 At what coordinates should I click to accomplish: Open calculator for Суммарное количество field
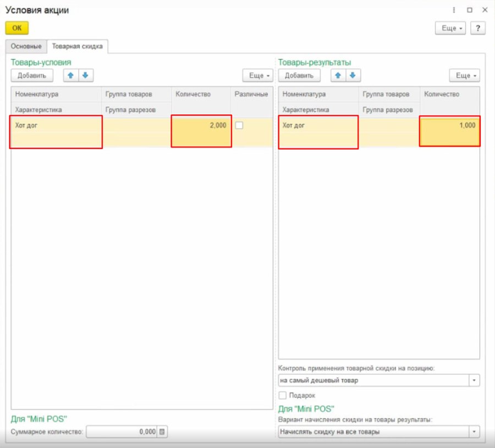(x=162, y=432)
